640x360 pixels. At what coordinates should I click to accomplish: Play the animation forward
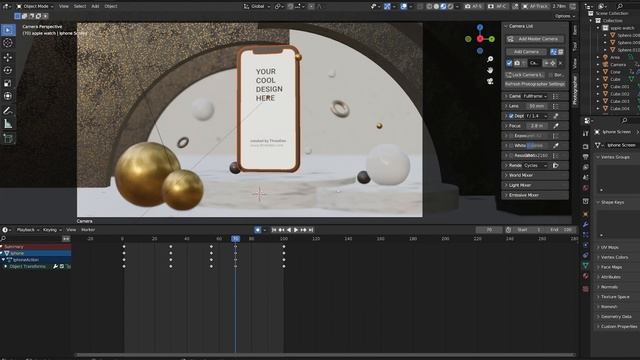296,230
